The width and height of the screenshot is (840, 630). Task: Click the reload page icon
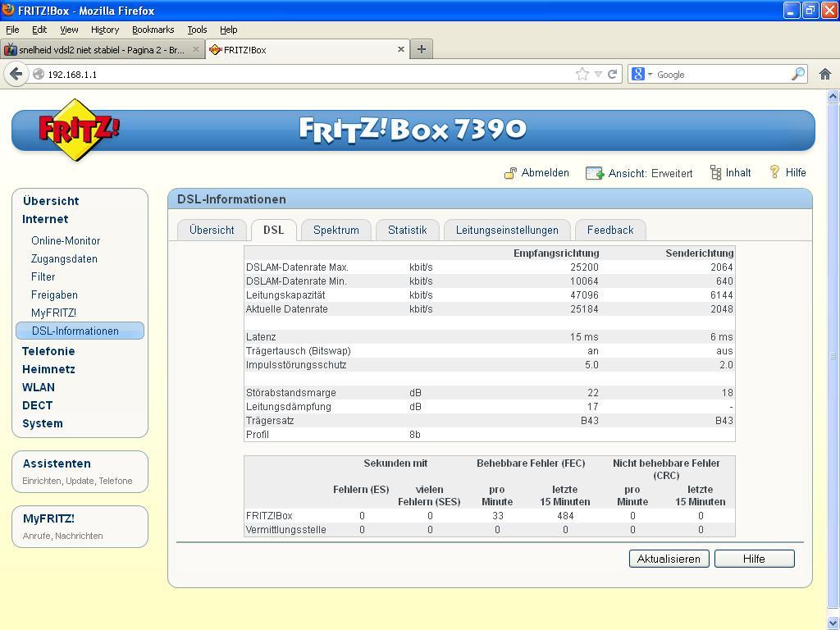[612, 74]
